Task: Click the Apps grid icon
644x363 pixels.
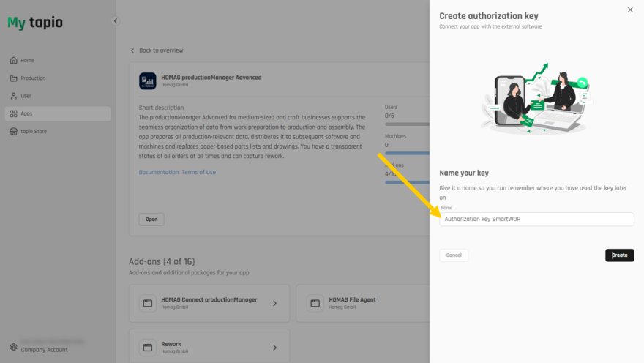Action: [x=14, y=113]
